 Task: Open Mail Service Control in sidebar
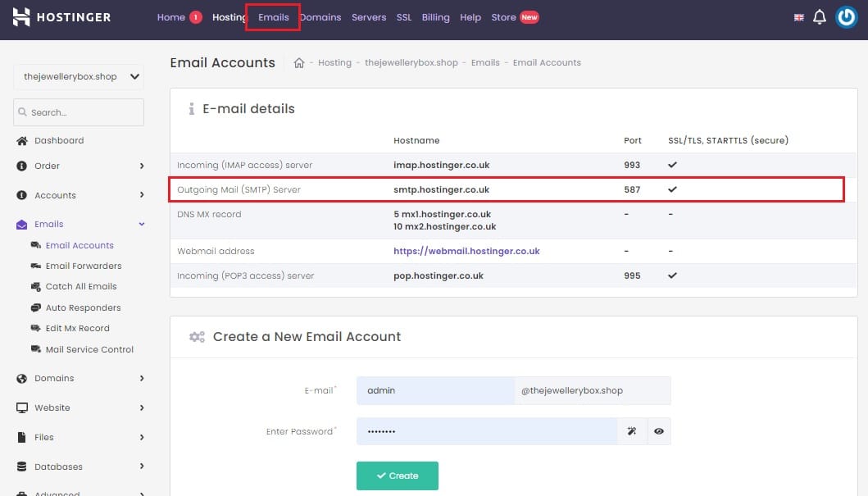tap(89, 348)
